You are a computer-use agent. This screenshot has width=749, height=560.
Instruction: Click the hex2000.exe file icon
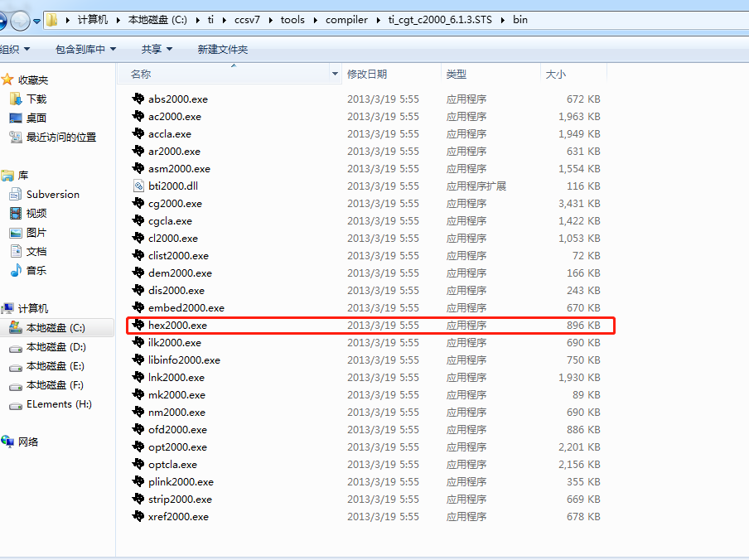coord(138,325)
